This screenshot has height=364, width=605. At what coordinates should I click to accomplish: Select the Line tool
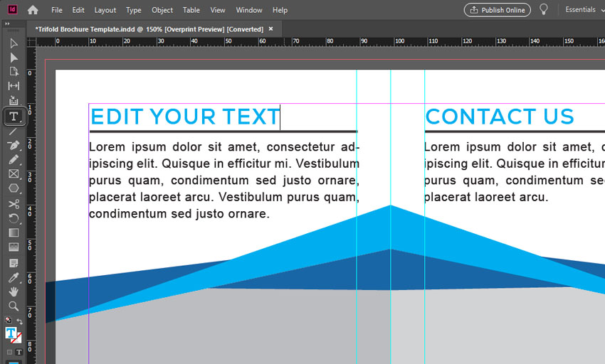(14, 132)
